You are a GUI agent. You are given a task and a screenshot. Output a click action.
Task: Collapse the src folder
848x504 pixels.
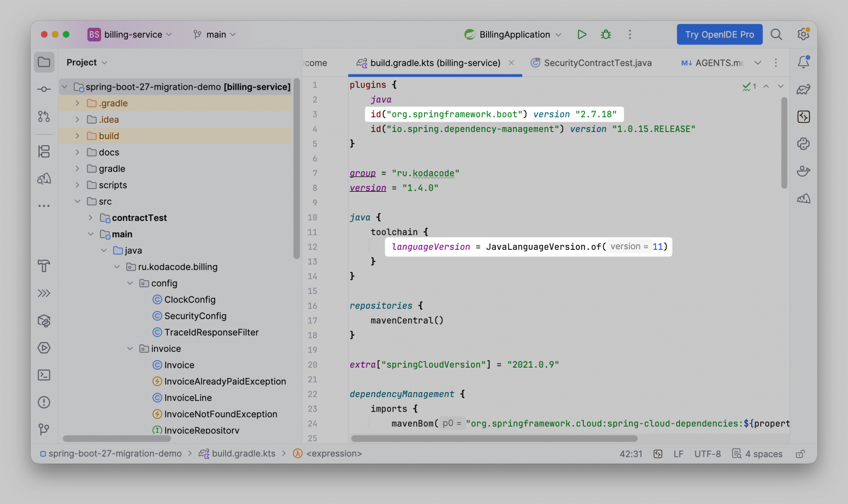[x=77, y=201]
